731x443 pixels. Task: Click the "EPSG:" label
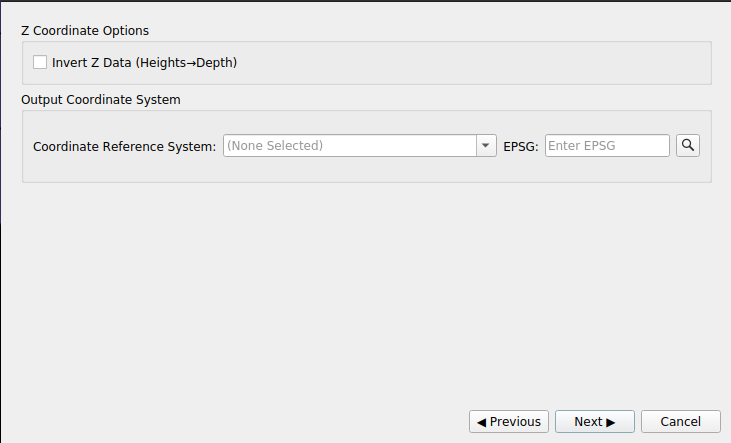(x=521, y=146)
